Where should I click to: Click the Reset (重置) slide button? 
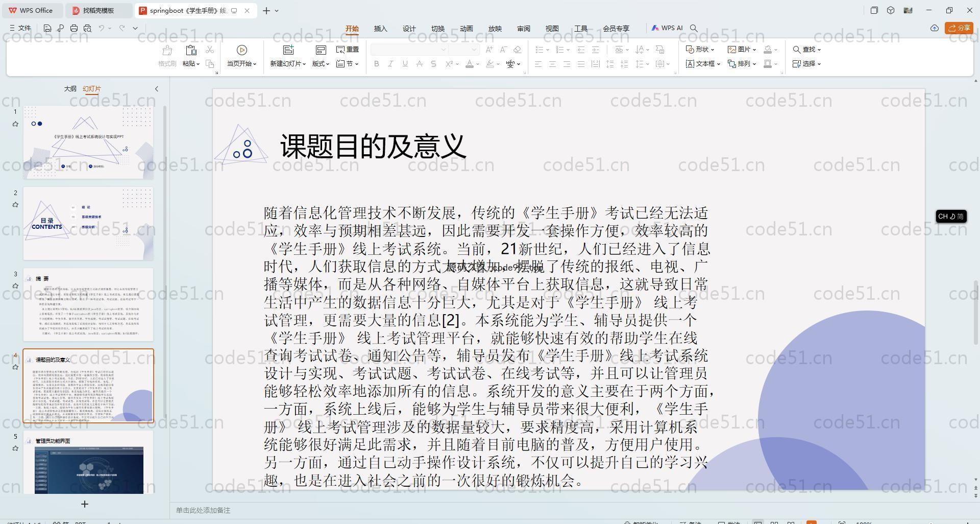pyautogui.click(x=348, y=50)
